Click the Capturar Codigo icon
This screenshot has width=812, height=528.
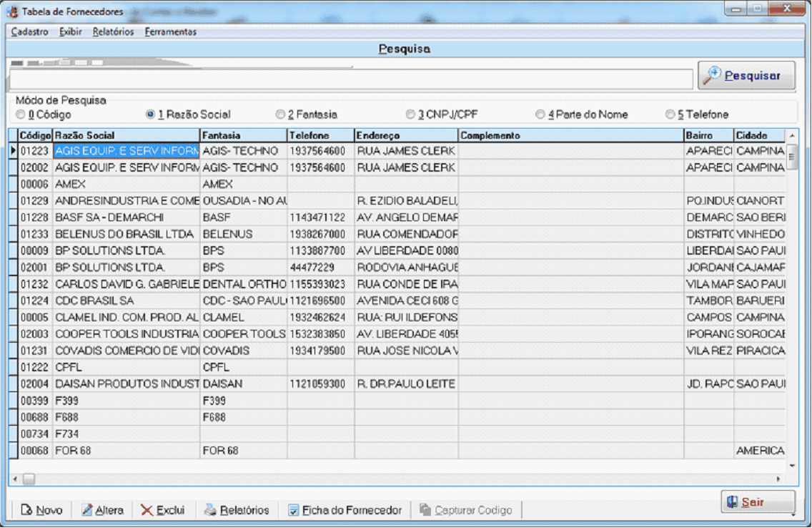click(x=425, y=510)
